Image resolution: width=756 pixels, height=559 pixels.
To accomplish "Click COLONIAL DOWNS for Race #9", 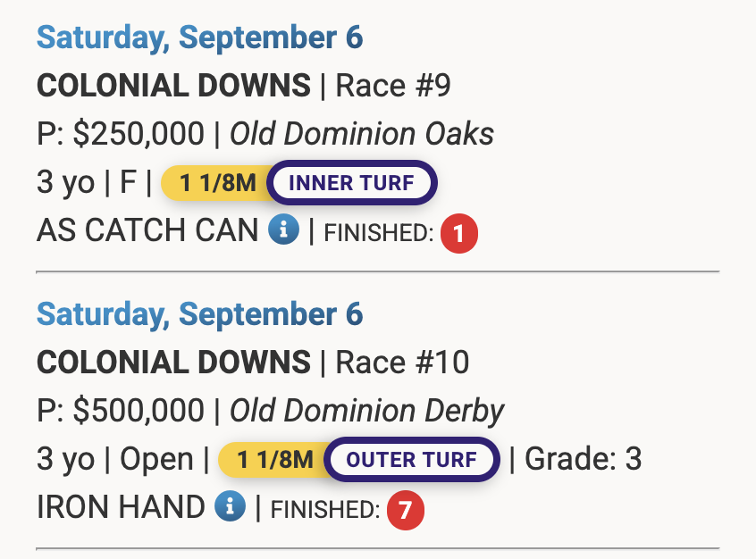I will [x=173, y=87].
